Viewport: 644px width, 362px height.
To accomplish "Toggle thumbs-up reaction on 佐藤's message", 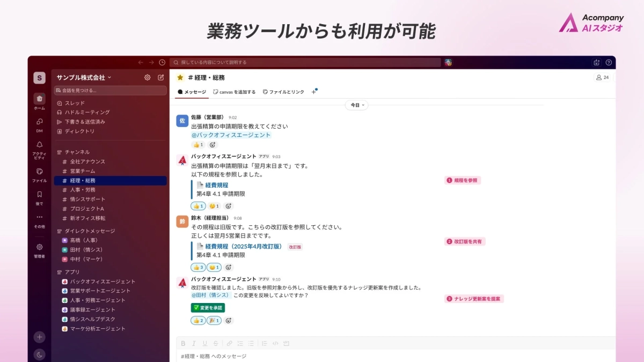I will [x=198, y=145].
